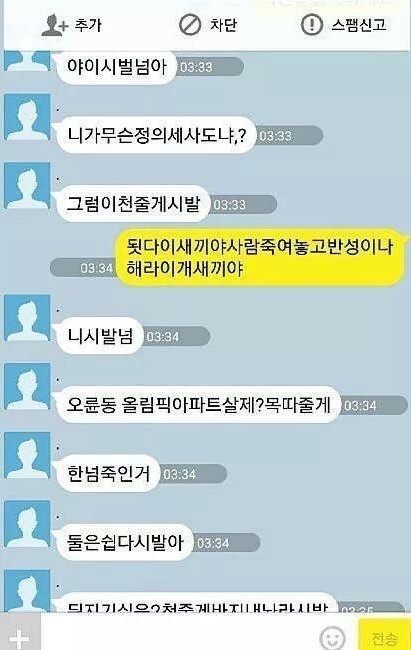Select the 야이시벌넘아 message bubble
This screenshot has height=650, width=411.
coord(116,67)
